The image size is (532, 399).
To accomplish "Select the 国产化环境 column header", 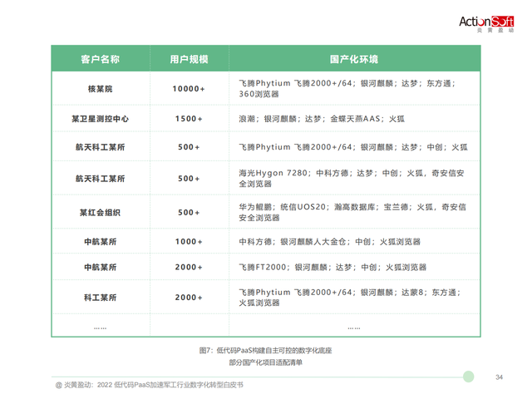I will tap(354, 59).
